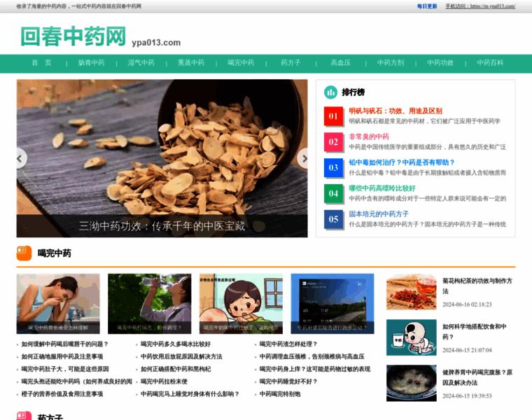The image size is (532, 420).
Task: Click the 排行榜 chart icon
Action: 330,92
